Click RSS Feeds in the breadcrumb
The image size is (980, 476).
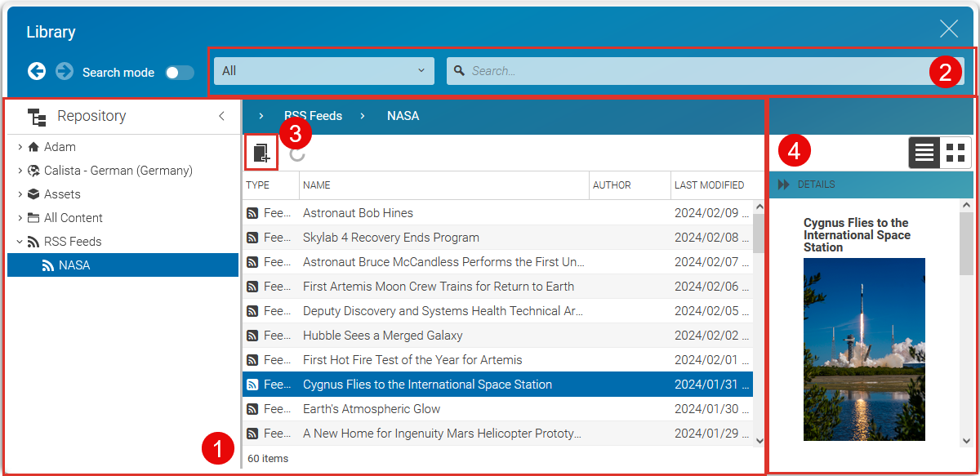314,115
